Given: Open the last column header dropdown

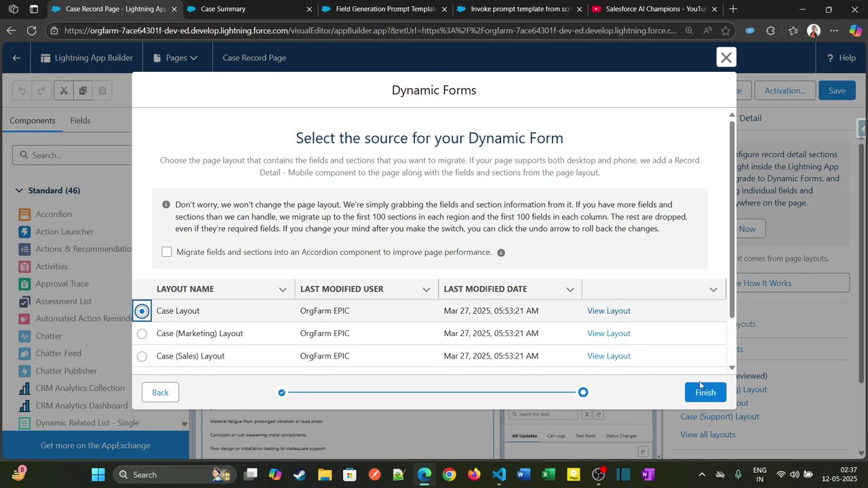Looking at the screenshot, I should 713,289.
